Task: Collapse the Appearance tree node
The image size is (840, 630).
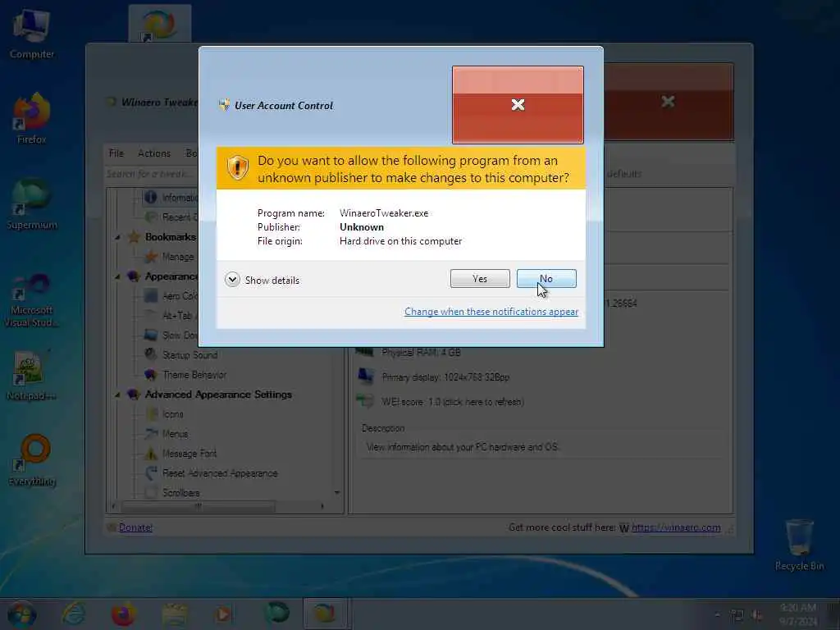Action: pos(117,277)
